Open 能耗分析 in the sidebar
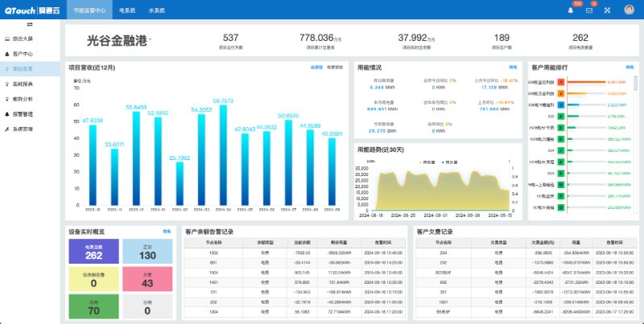 pos(23,99)
